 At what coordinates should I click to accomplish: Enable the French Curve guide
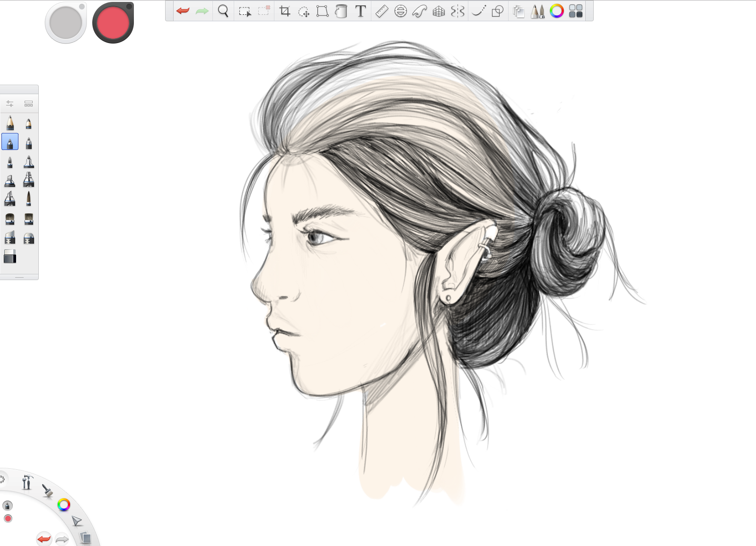tap(420, 11)
